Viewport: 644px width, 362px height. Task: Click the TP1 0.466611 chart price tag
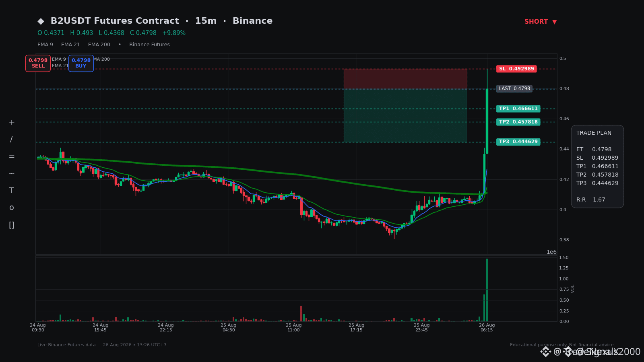click(x=518, y=109)
